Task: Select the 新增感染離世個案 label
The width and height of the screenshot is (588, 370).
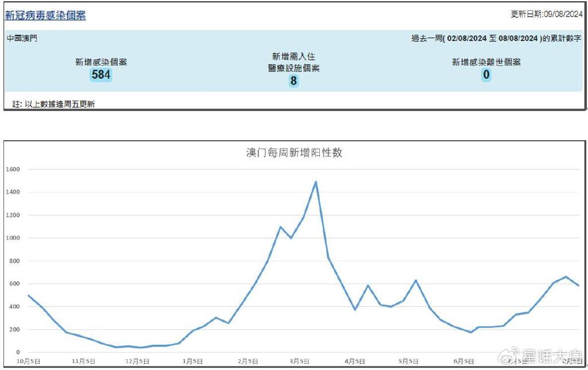Action: tap(486, 62)
